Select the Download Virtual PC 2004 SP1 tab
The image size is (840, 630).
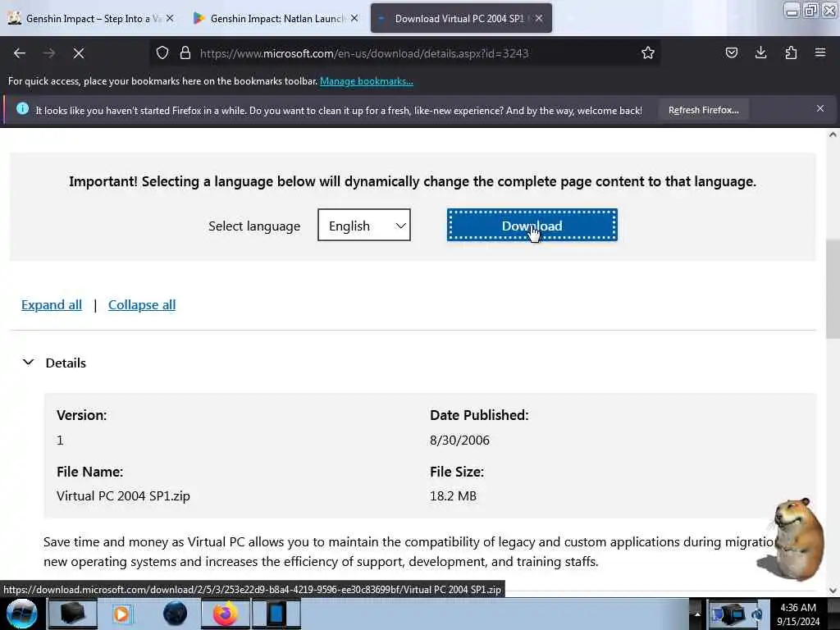461,18
